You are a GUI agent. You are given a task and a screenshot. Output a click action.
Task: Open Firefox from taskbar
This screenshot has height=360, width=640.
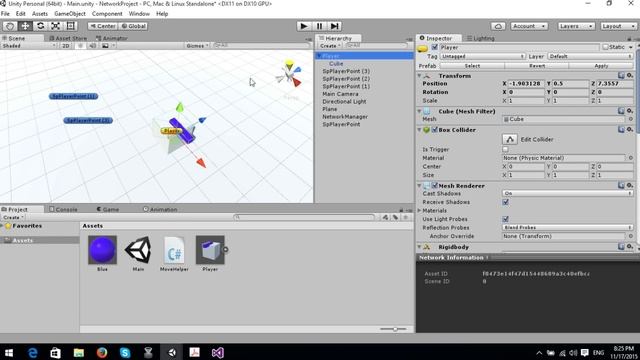[x=102, y=352]
